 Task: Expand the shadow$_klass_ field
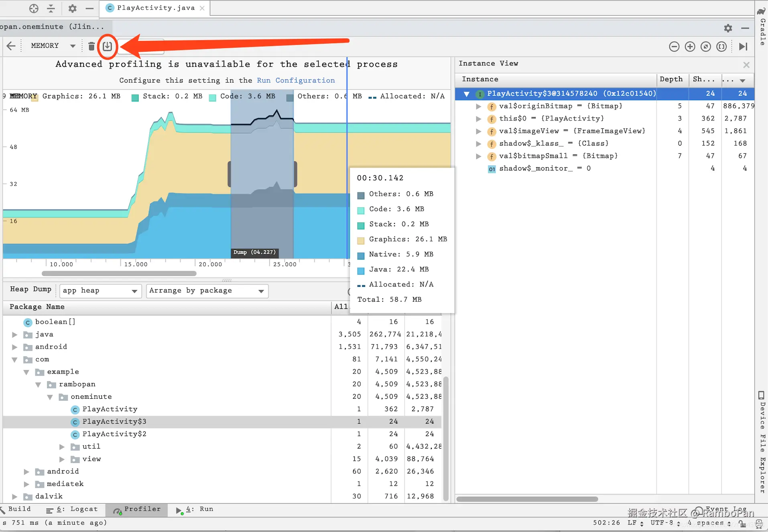[478, 144]
